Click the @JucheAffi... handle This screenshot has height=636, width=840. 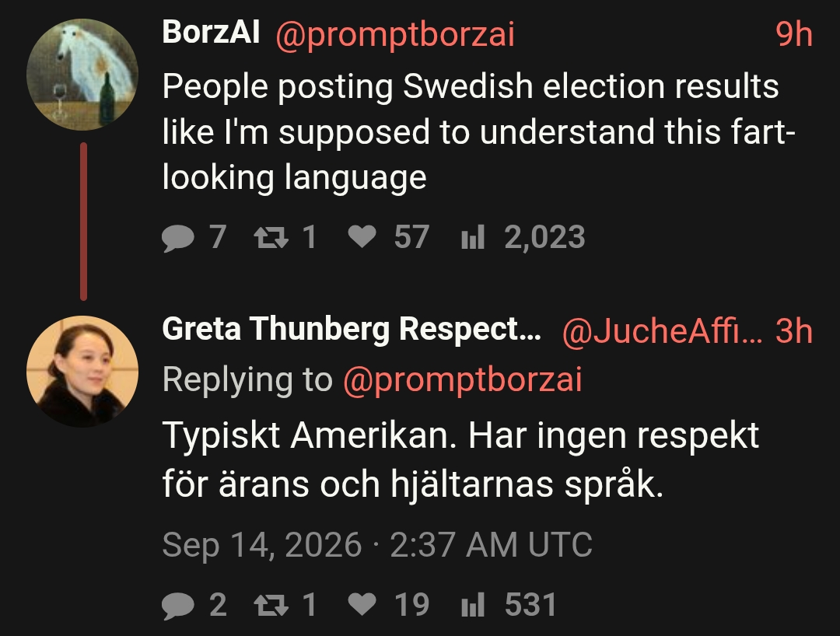click(x=662, y=331)
